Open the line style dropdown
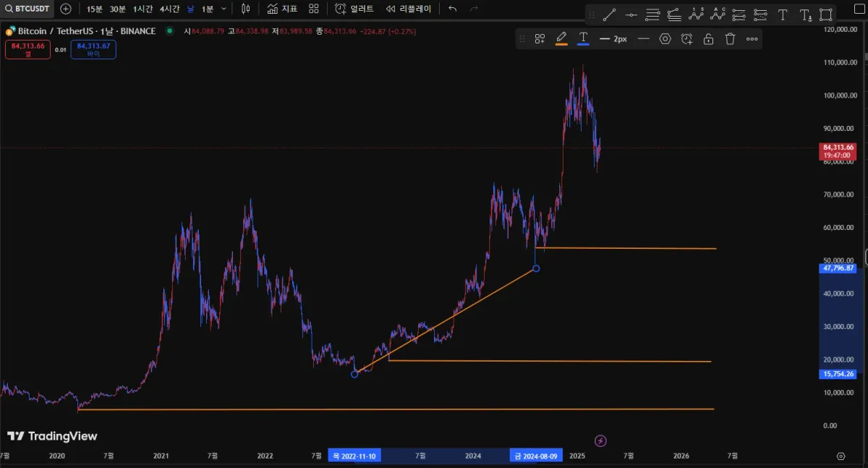 tap(643, 39)
